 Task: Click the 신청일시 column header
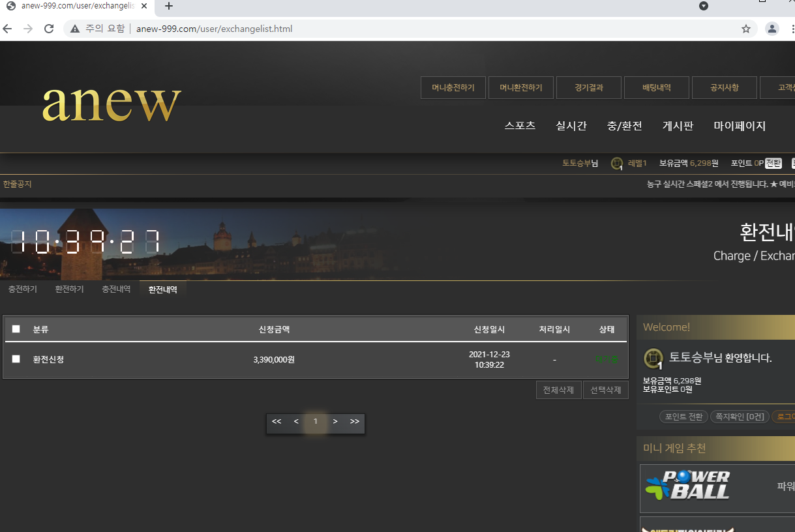coord(489,329)
